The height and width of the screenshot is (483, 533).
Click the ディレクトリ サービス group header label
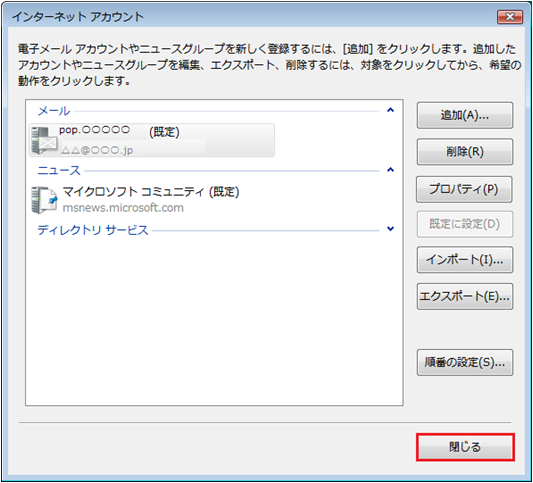point(93,230)
